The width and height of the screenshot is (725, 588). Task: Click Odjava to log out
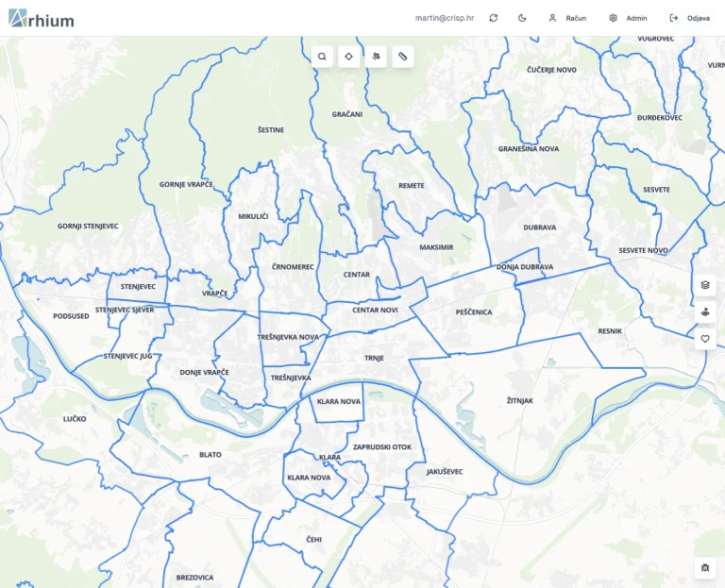(689, 18)
